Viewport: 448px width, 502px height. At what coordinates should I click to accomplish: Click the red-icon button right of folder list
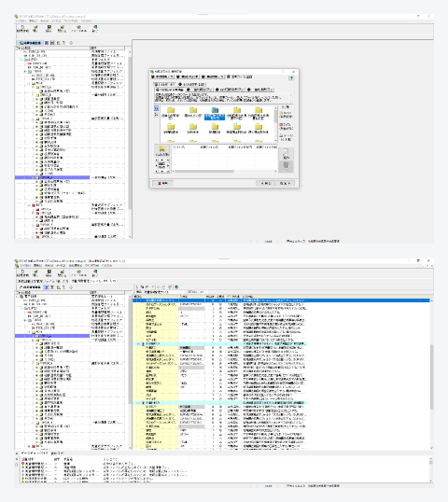[286, 126]
